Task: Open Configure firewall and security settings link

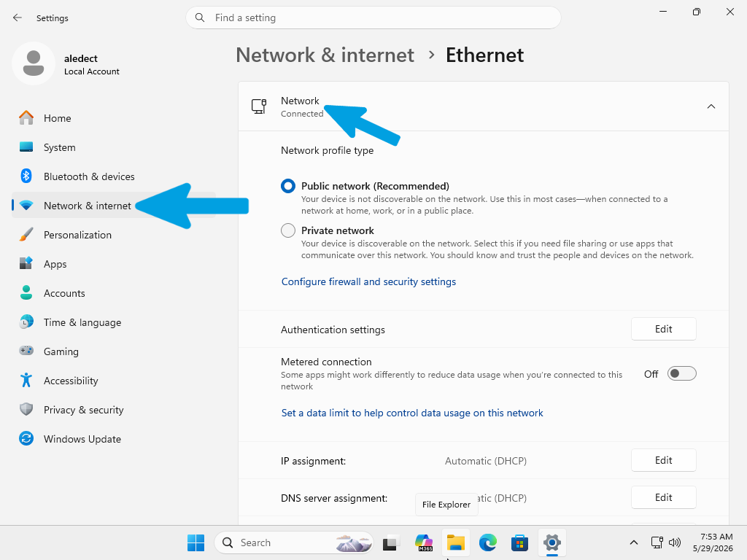Action: click(x=368, y=281)
